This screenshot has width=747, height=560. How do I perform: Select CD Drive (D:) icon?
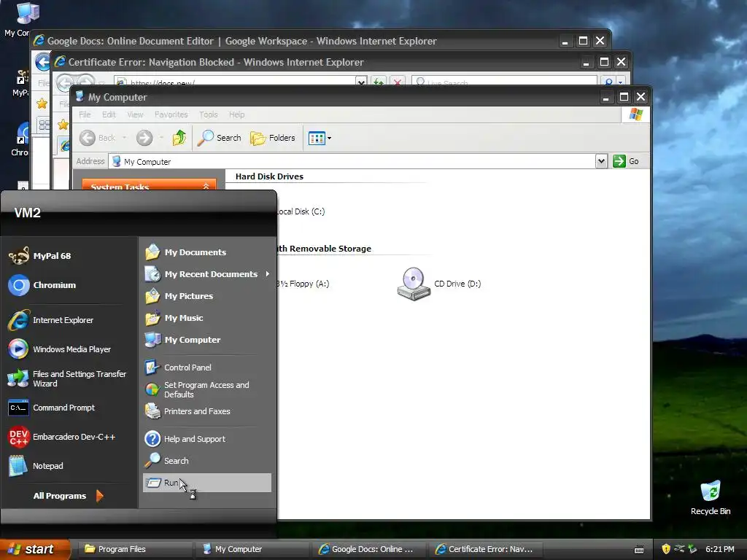[414, 284]
